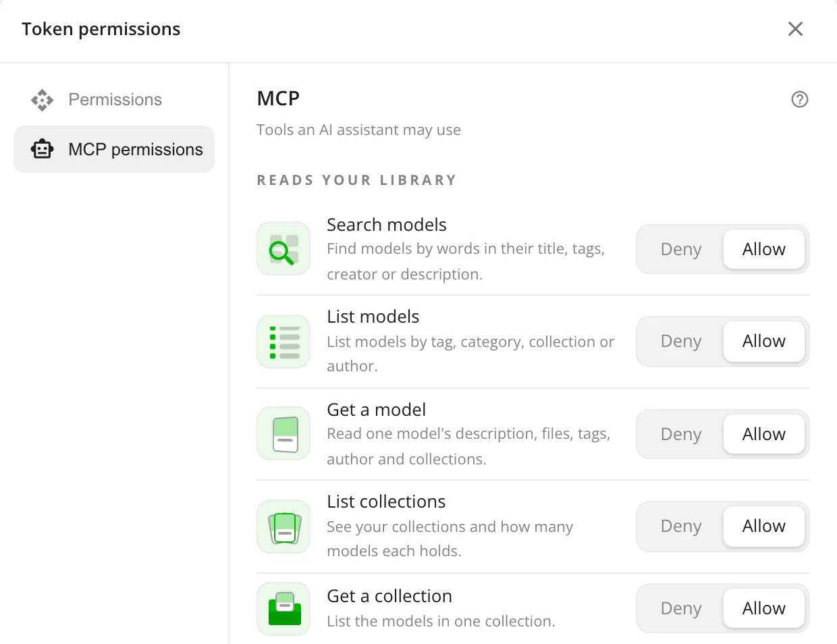Click 'See your collections and how many' text
This screenshot has height=644, width=837.
click(x=450, y=539)
